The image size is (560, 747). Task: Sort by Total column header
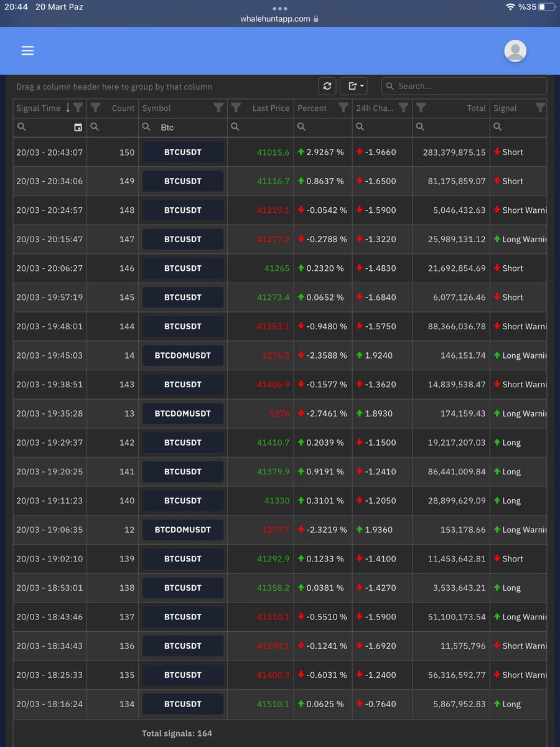click(x=476, y=108)
